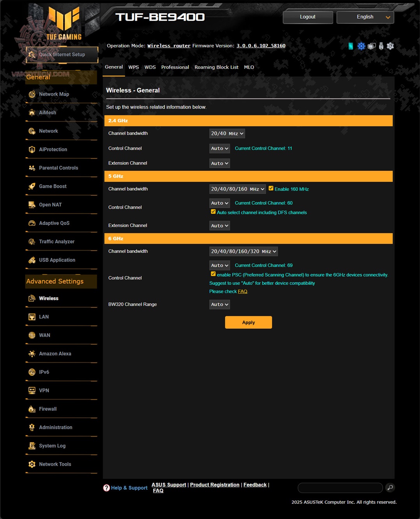Open the FAQ link in 6 GHz section
The image size is (420, 519).
tap(243, 291)
